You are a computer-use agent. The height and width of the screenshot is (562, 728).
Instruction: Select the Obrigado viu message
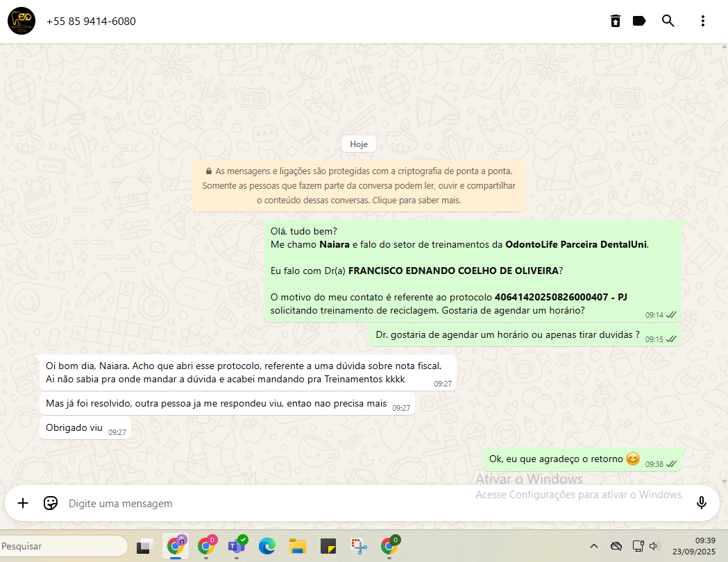85,428
